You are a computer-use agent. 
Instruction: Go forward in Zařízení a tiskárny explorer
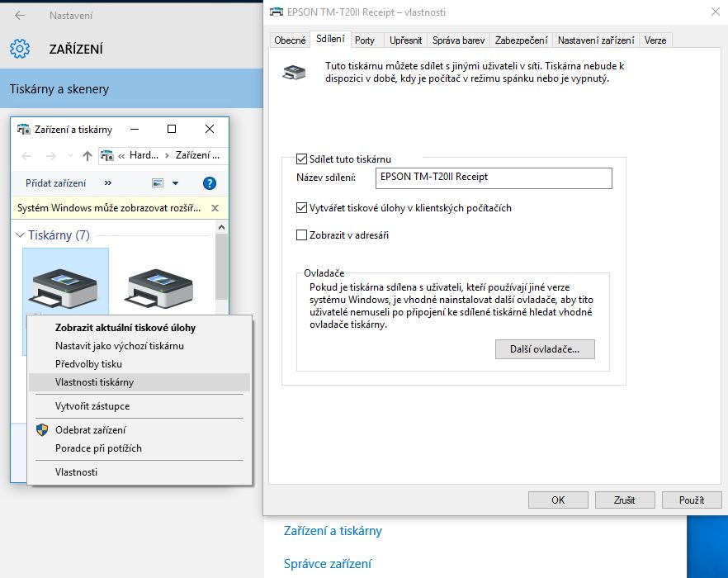(50, 156)
